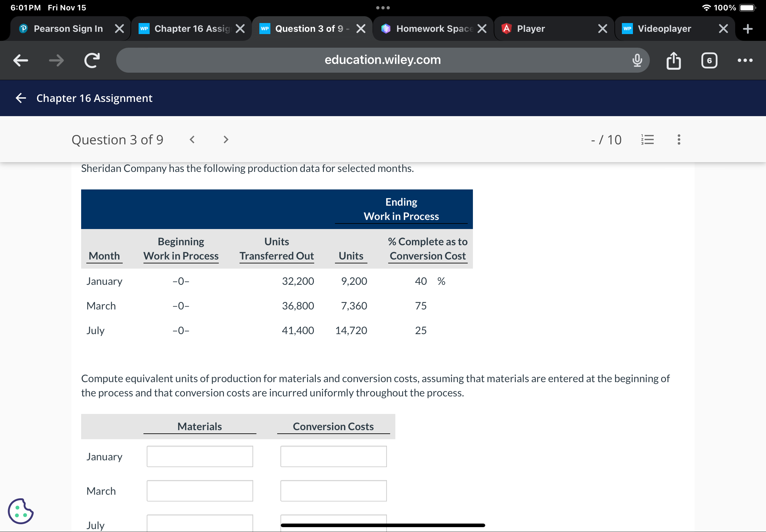766x532 pixels.
Task: Open the vertical three-dot question menu
Action: coord(679,139)
